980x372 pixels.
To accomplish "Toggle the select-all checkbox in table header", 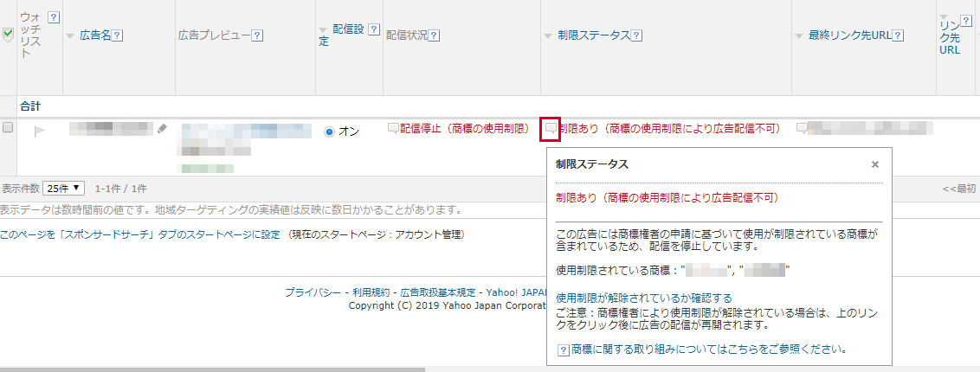I will tap(8, 35).
